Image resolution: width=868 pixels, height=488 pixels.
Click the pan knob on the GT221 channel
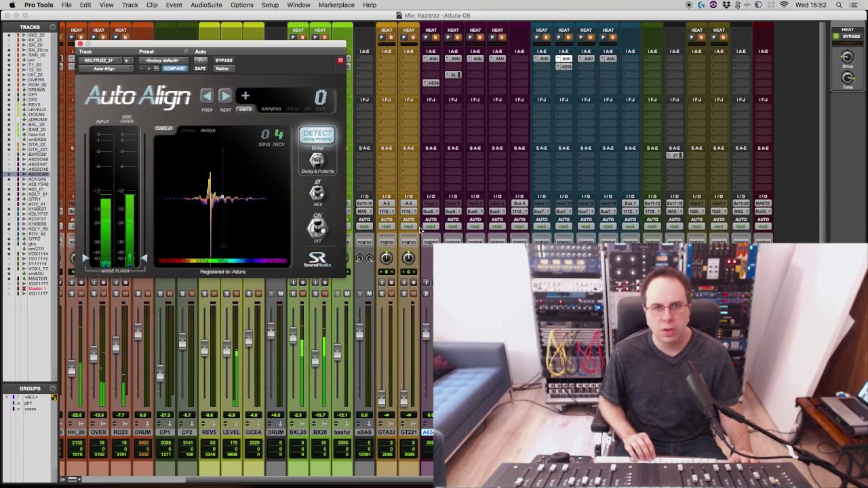click(408, 258)
